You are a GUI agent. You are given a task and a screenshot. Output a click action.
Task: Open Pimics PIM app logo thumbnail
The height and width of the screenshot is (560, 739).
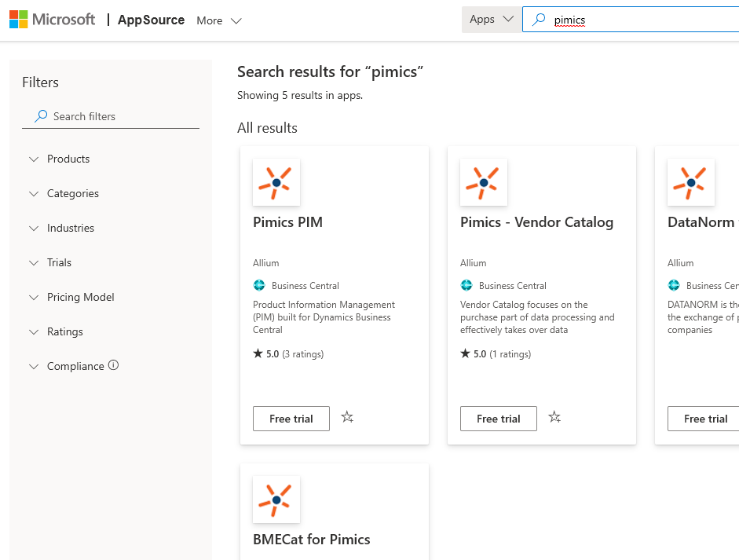tap(276, 182)
